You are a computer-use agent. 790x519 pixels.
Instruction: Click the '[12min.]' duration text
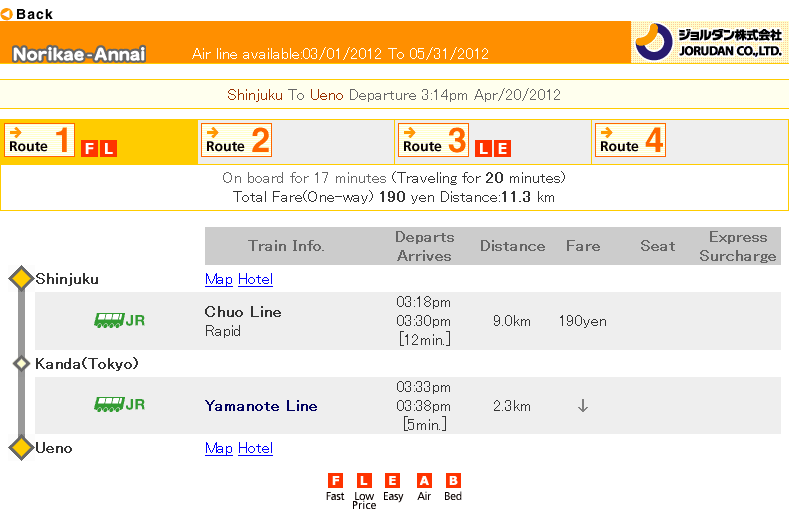[425, 340]
